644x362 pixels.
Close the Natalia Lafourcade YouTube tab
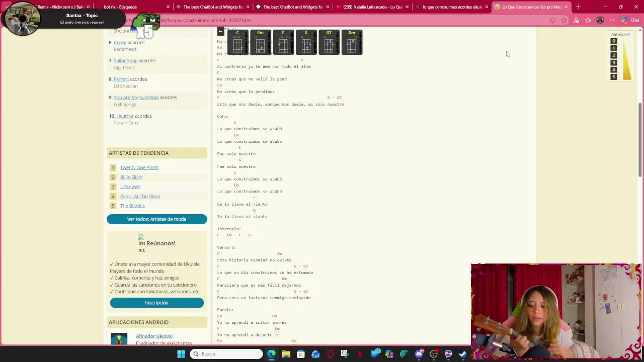pyautogui.click(x=407, y=7)
